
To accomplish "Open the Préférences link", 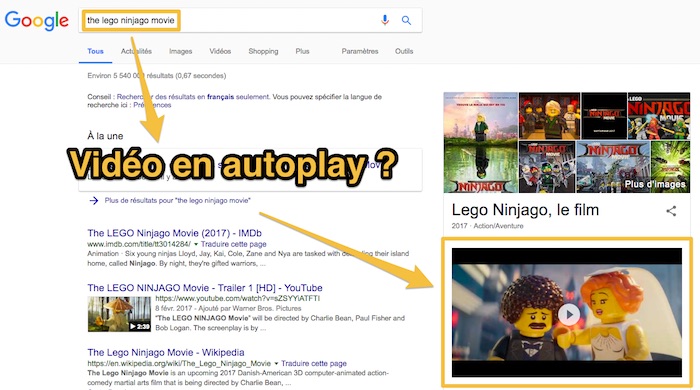I will coord(152,105).
